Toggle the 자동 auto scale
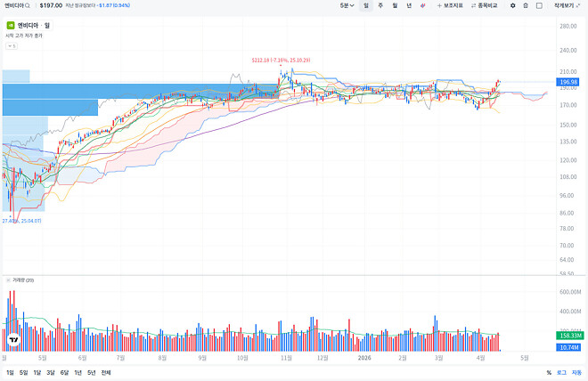The image size is (588, 381). (576, 373)
